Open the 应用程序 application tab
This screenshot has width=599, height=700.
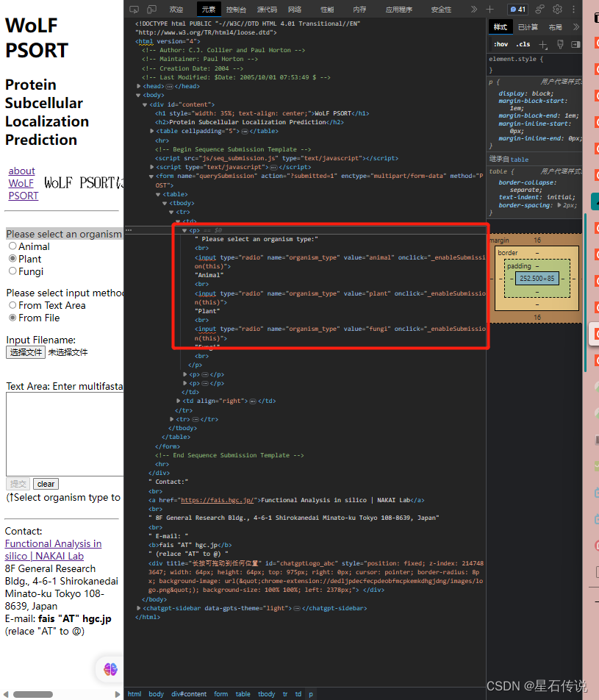click(398, 10)
